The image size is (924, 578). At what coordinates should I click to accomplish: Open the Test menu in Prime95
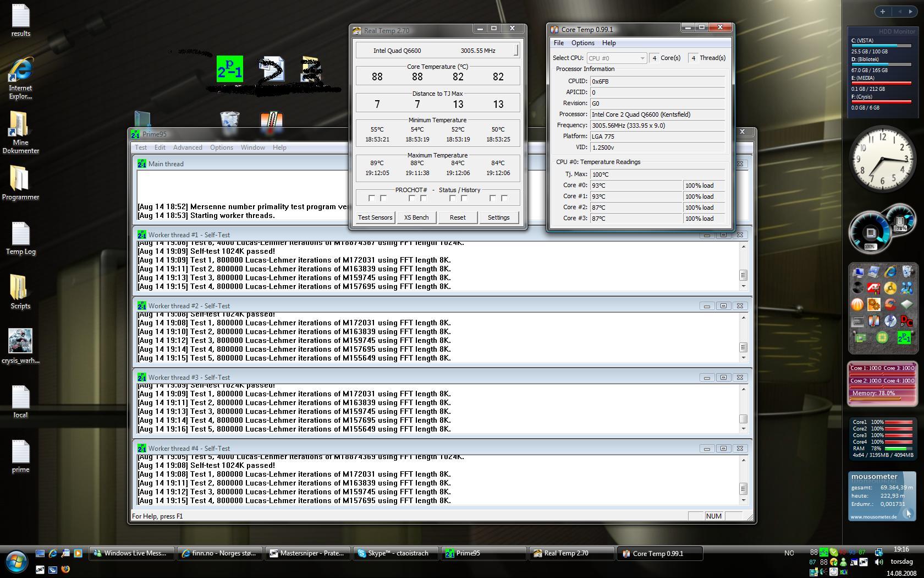[141, 148]
